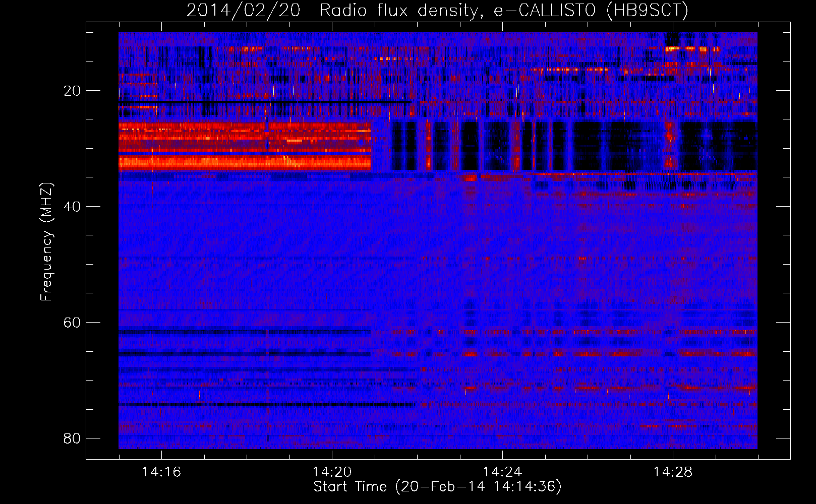Click the 40 MHz frequency tick label
The height and width of the screenshot is (504, 816).
(x=73, y=207)
